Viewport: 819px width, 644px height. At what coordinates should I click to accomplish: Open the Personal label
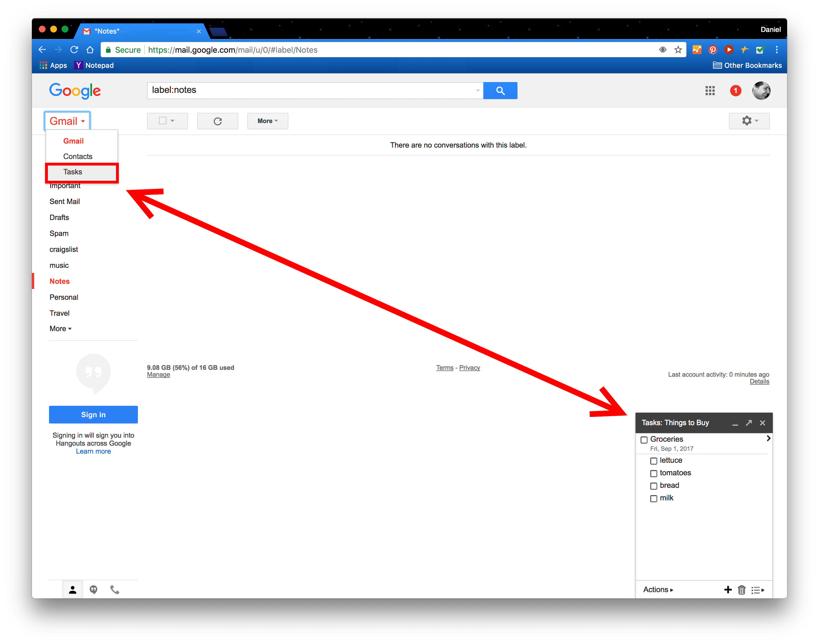coord(64,297)
